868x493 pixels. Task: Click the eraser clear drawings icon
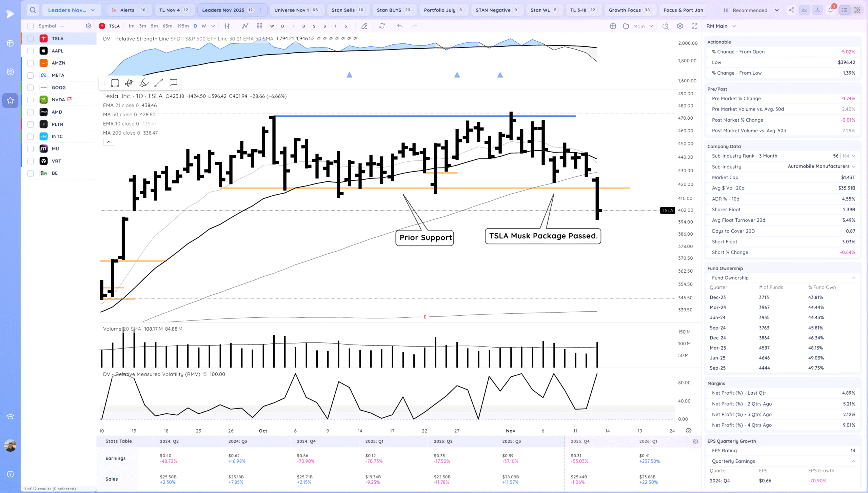coord(364,26)
